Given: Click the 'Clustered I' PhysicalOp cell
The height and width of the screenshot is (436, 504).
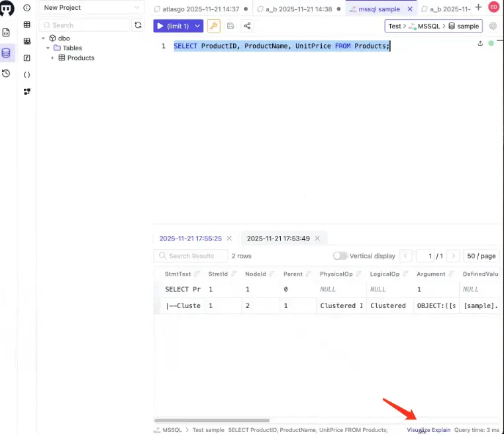Looking at the screenshot, I should click(x=341, y=305).
